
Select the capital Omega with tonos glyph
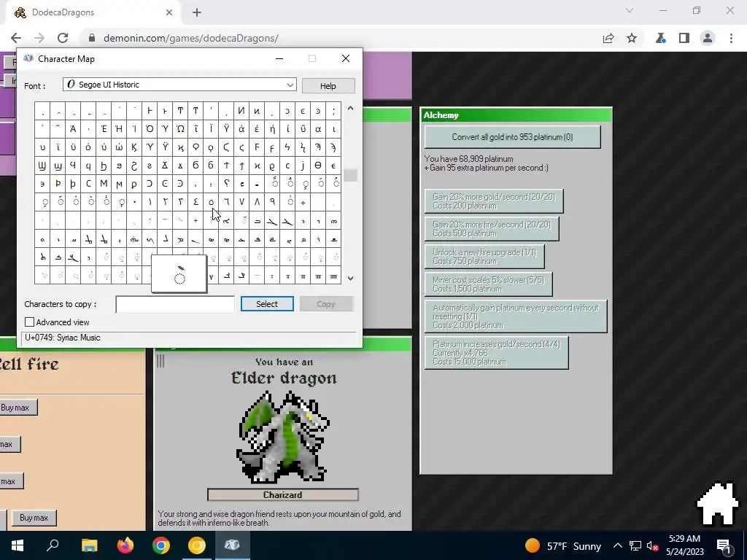tap(180, 129)
